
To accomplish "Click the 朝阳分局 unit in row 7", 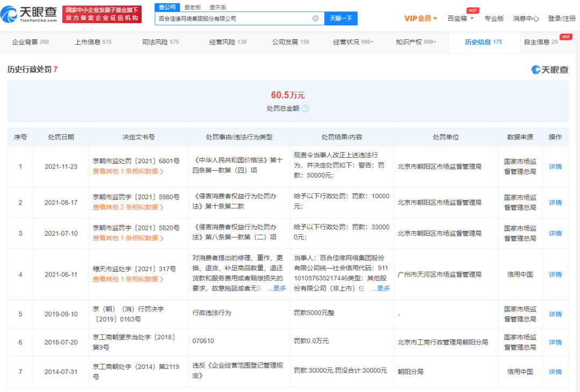I will [x=411, y=372].
